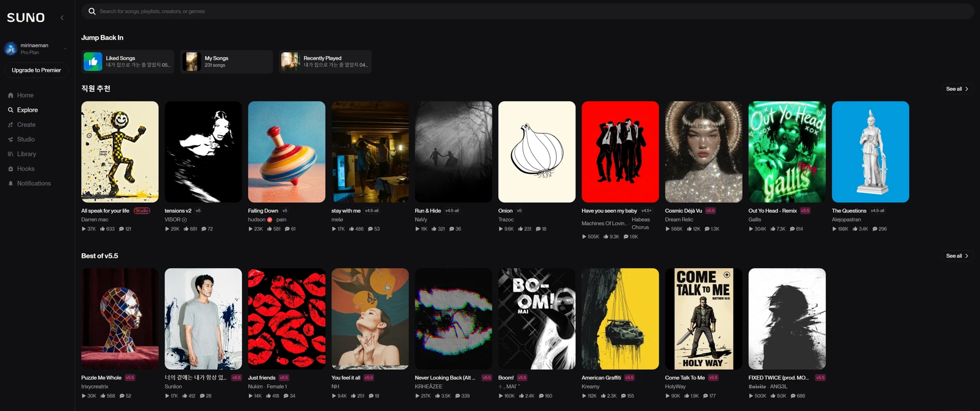The height and width of the screenshot is (411, 980).
Task: Open the Falling Down spinning top cover
Action: pyautogui.click(x=287, y=152)
